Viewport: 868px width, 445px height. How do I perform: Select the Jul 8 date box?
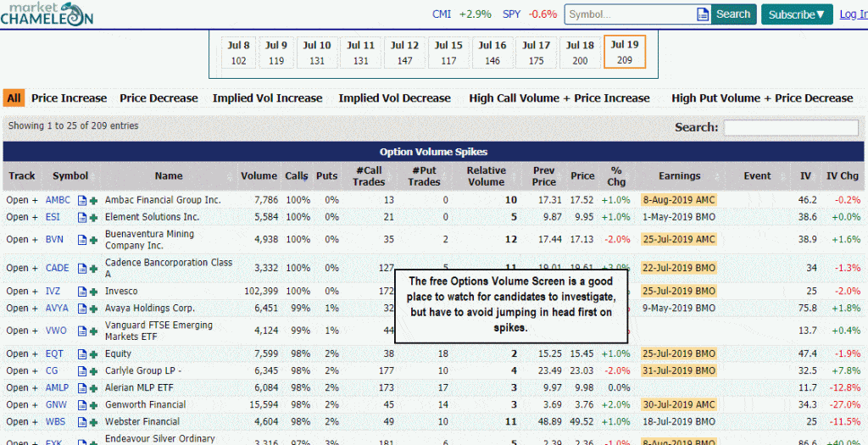tap(238, 53)
